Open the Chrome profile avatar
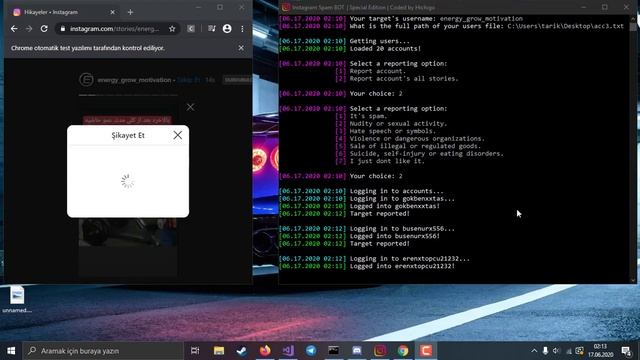 pyautogui.click(x=227, y=29)
